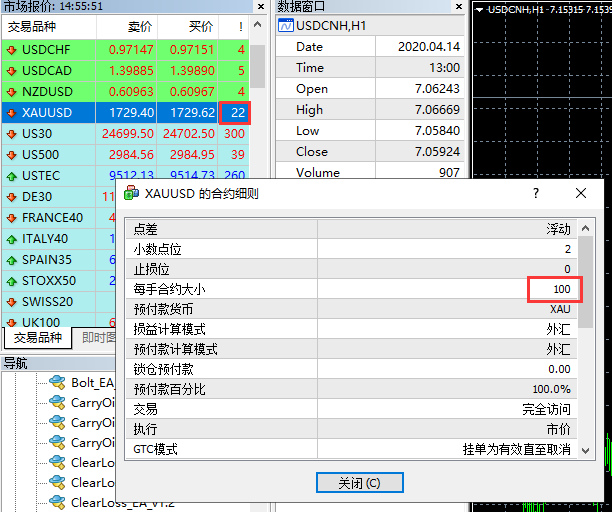Select the GTC模式 row
The image size is (612, 512).
[x=351, y=449]
